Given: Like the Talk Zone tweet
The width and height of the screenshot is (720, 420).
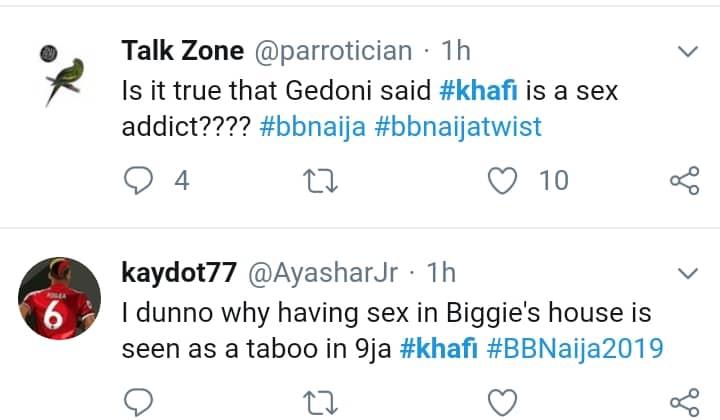Looking at the screenshot, I should (503, 181).
